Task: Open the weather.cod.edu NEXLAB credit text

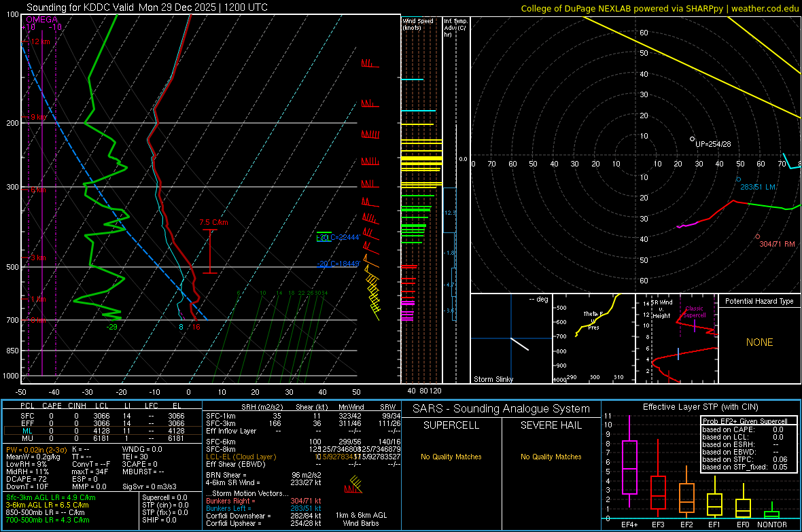Action: tap(660, 8)
